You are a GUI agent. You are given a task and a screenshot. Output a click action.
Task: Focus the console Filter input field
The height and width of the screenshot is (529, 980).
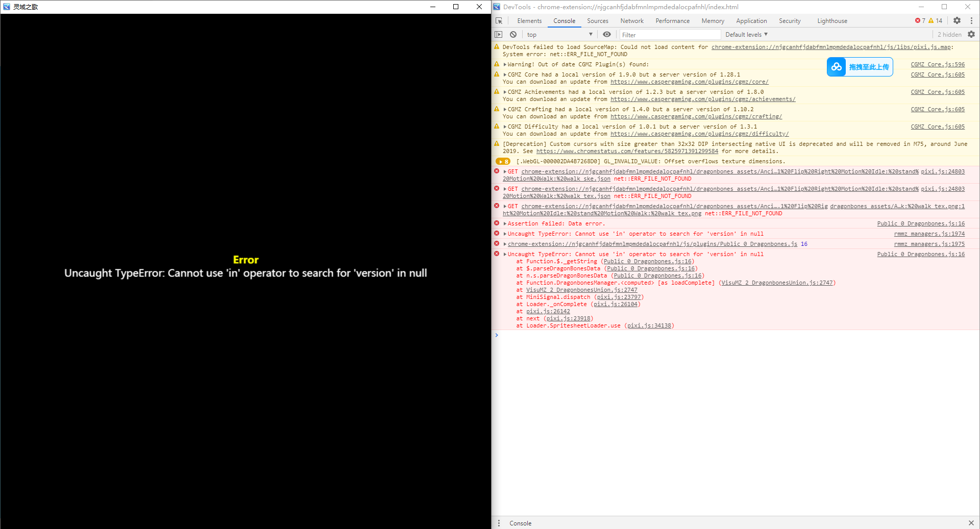670,35
